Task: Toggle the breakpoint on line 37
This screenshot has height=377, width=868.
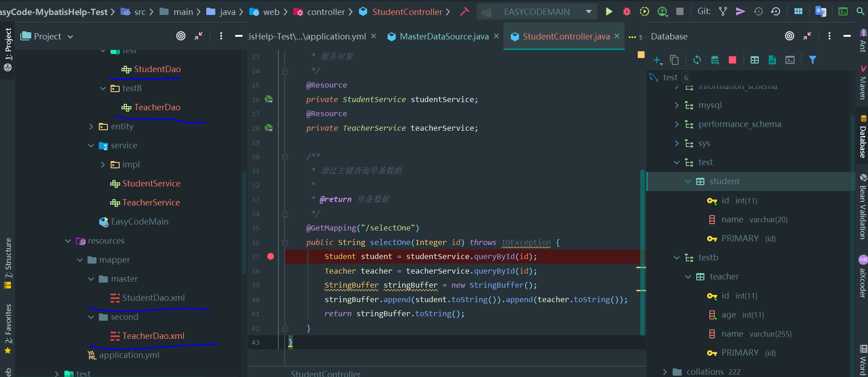Action: [x=271, y=256]
